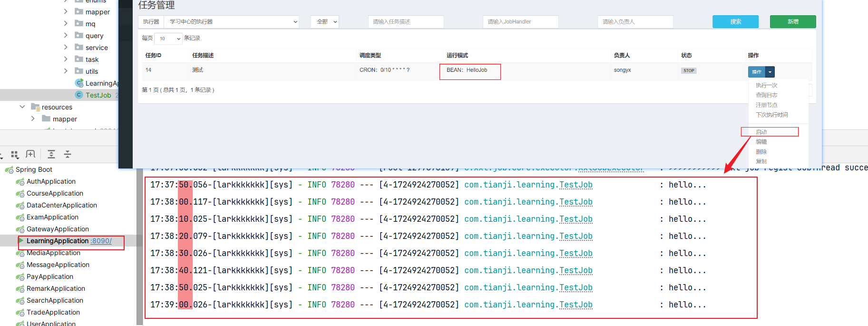Select the TestJob file in project tree
The height and width of the screenshot is (326, 868).
98,95
